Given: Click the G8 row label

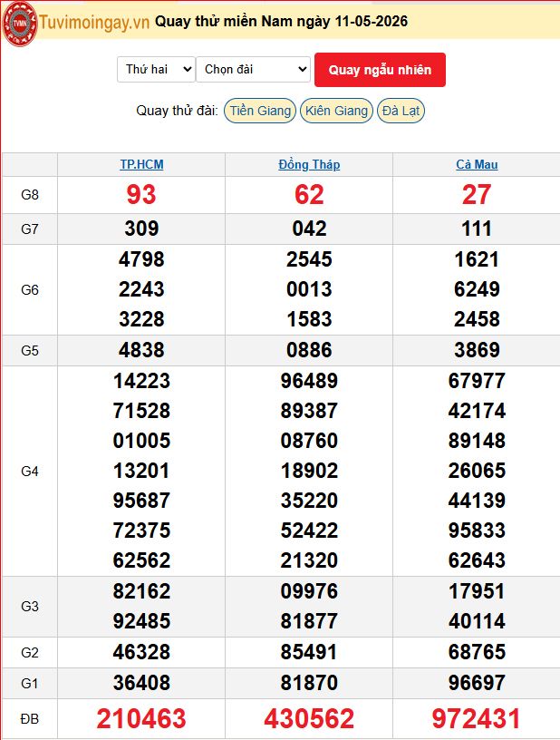Looking at the screenshot, I should pyautogui.click(x=30, y=194).
